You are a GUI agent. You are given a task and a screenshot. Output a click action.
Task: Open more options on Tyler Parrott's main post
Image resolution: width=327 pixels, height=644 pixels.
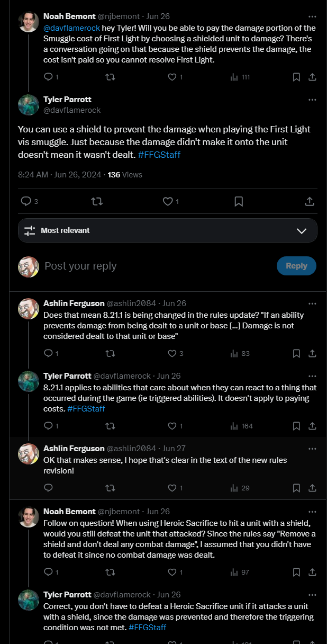click(312, 100)
